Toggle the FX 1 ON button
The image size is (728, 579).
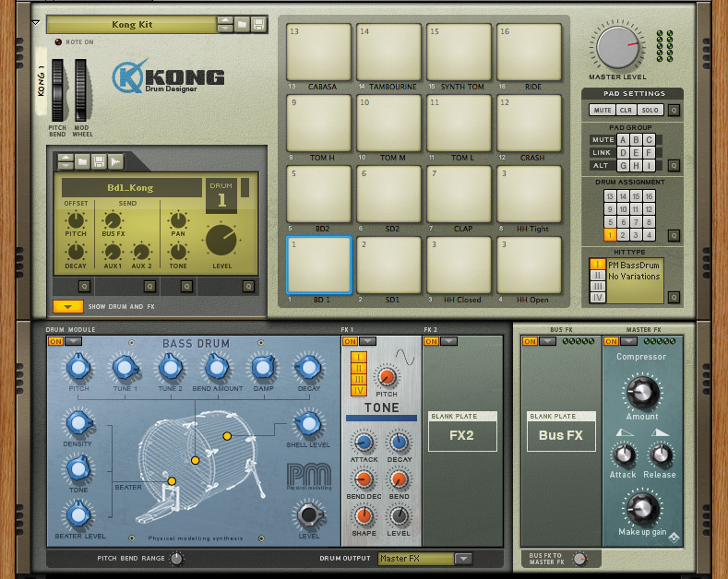pyautogui.click(x=350, y=341)
